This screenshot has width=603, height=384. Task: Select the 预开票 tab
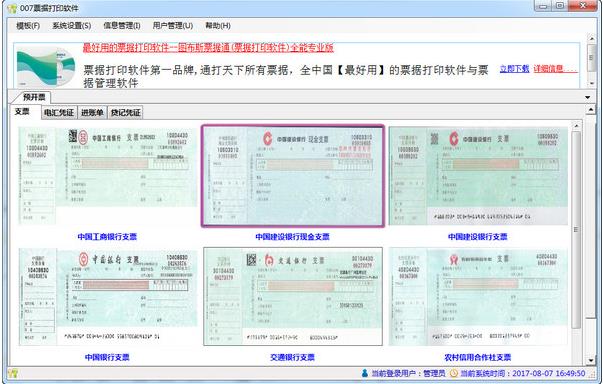coord(34,97)
